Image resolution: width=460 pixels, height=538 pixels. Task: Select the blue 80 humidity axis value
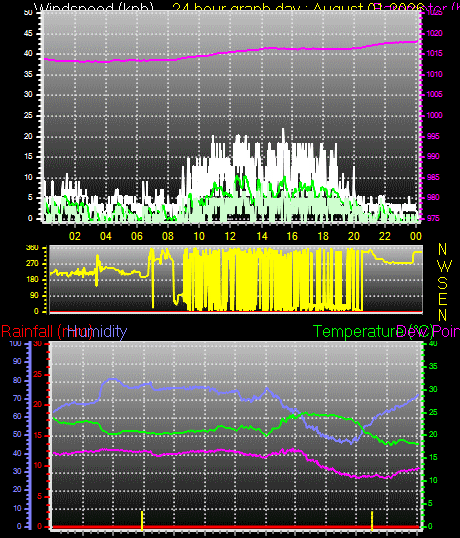tap(17, 380)
